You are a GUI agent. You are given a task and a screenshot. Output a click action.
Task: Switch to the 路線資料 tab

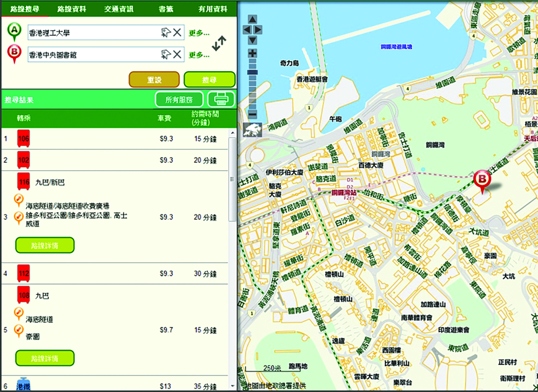(72, 9)
